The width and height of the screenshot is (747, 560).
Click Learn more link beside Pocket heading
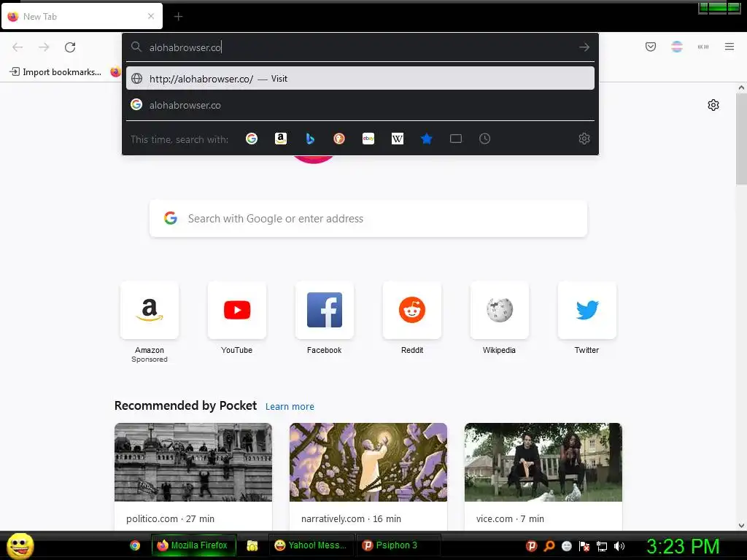[x=290, y=407]
